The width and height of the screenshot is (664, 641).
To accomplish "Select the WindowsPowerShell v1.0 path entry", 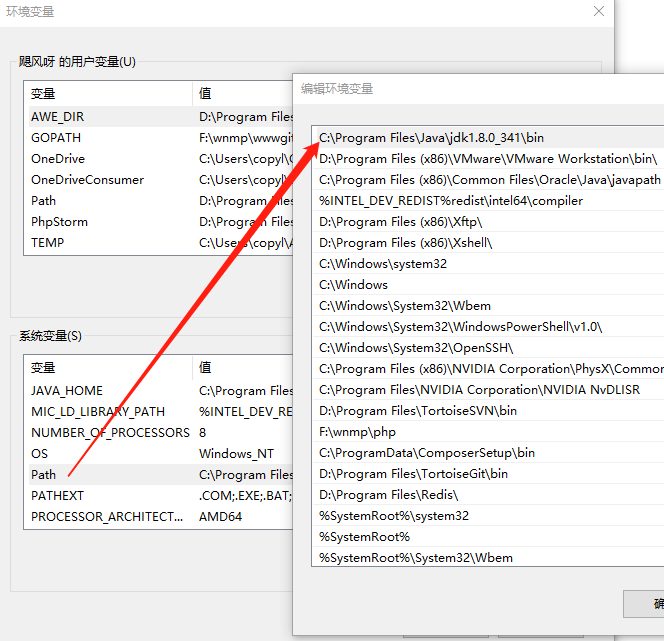I will (x=460, y=327).
